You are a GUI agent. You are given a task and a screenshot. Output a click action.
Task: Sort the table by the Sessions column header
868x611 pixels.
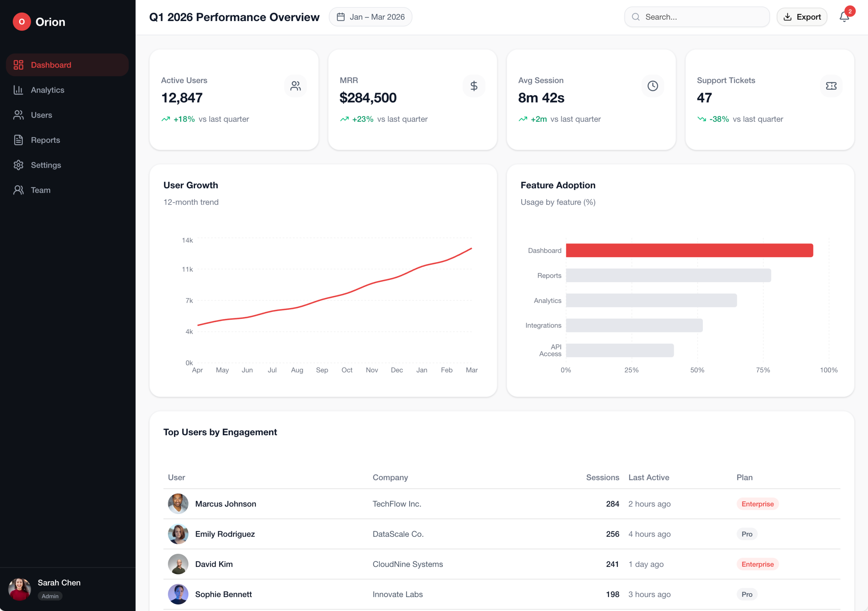[x=603, y=477]
